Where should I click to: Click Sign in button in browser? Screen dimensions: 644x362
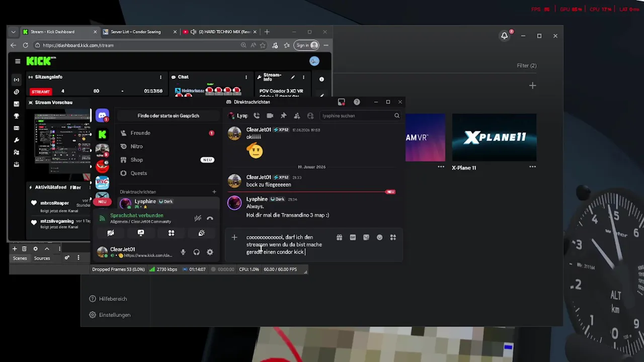pos(307,45)
